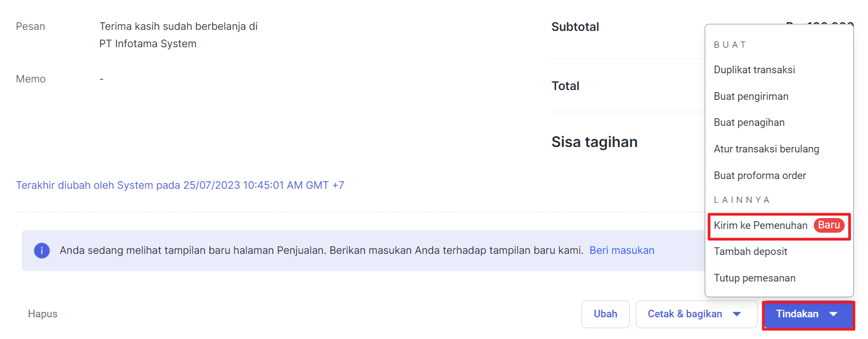Click the blue info icon on the banner
Screen dimensions: 868x339
(x=42, y=250)
